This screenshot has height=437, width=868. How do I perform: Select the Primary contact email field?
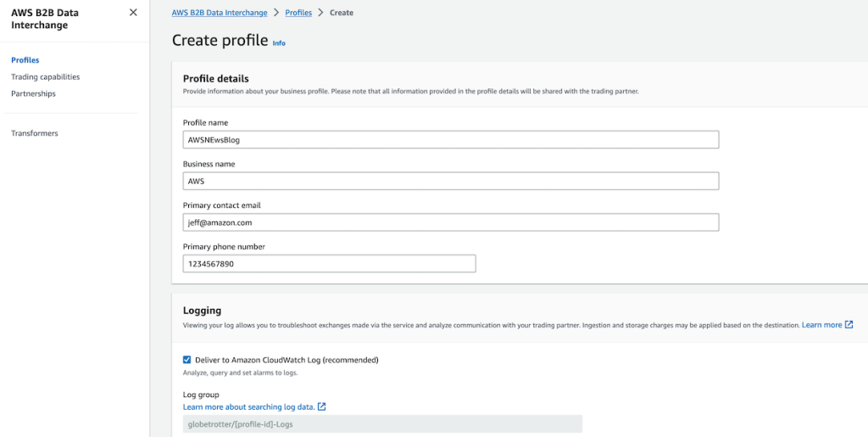[x=451, y=222]
